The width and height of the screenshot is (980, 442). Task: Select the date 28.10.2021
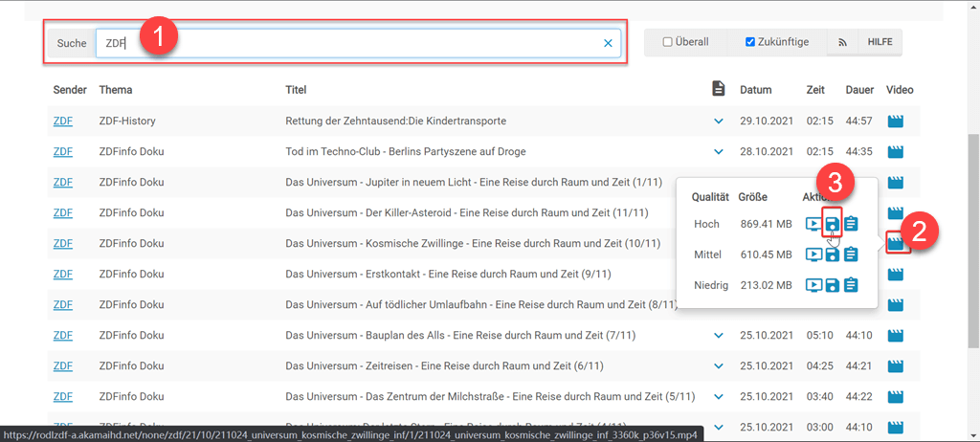click(x=767, y=152)
